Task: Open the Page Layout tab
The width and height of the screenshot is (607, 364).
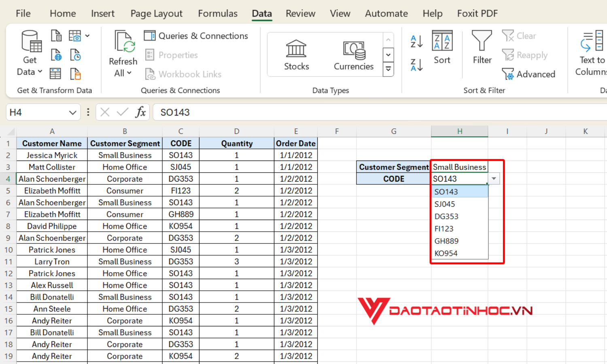Action: click(156, 14)
